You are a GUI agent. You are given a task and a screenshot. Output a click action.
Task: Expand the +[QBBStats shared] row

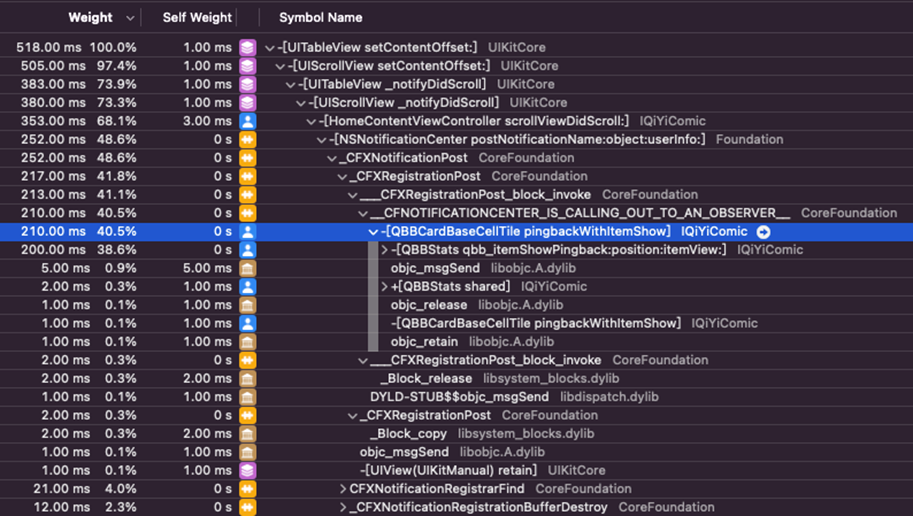[x=384, y=287]
